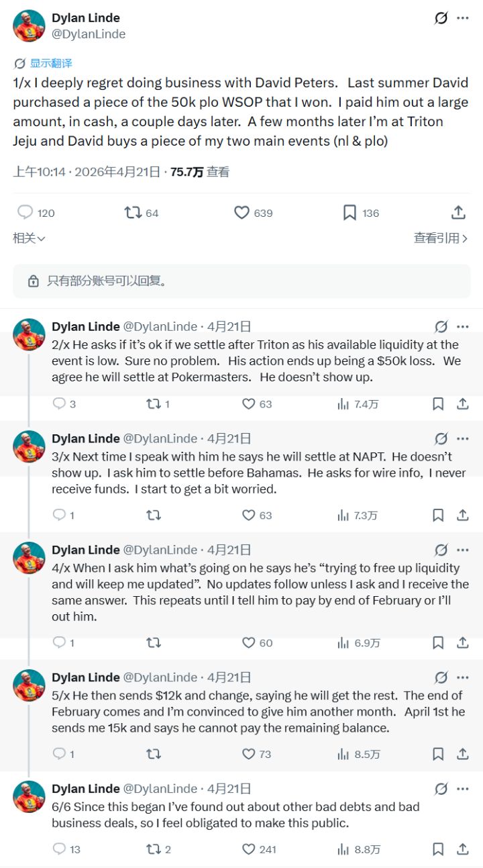Share the main tweet via upload icon

(459, 211)
